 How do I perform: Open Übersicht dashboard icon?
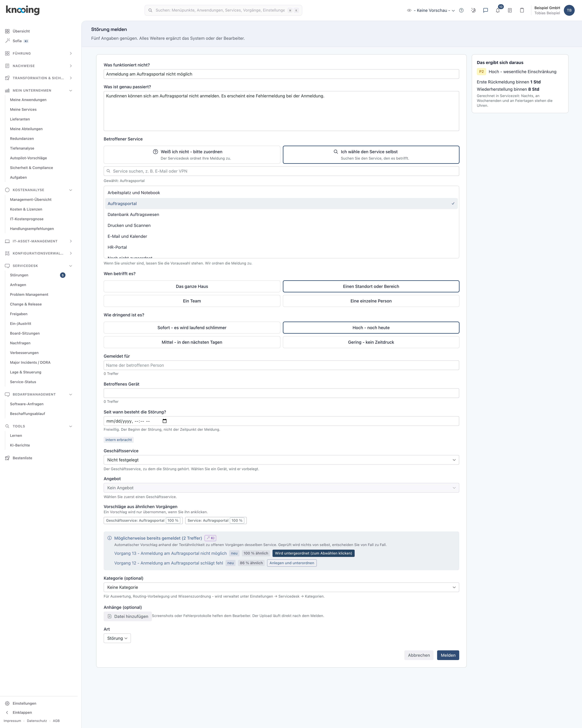tap(7, 31)
